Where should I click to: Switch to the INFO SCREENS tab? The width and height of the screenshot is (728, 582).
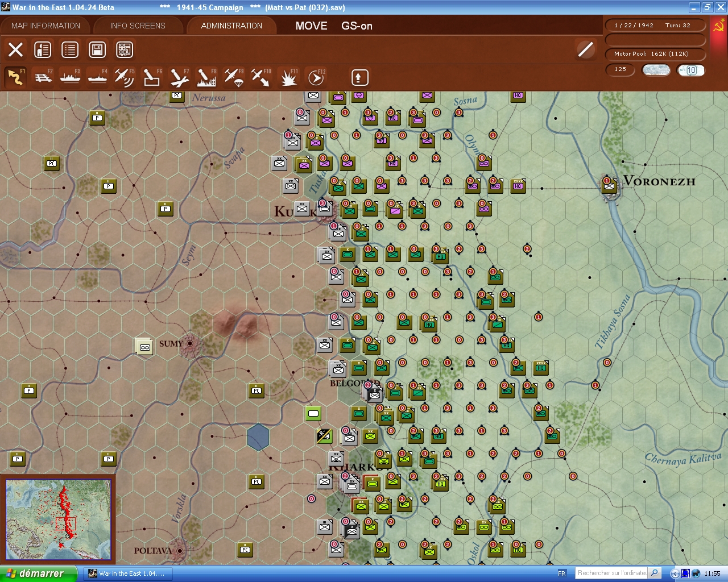tap(138, 26)
